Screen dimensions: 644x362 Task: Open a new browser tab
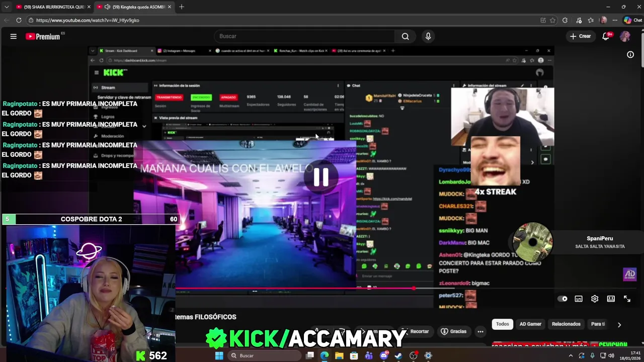pos(182,7)
